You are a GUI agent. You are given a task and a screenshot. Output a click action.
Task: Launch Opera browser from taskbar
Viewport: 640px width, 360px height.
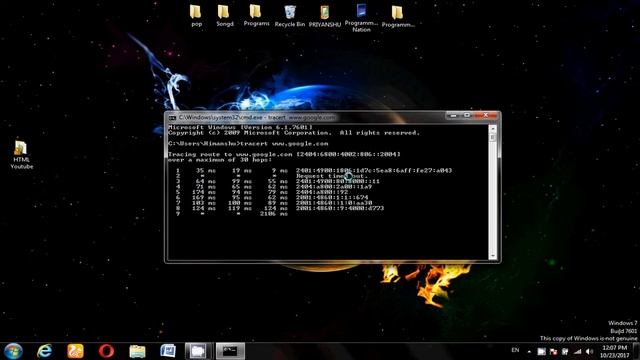(106, 351)
